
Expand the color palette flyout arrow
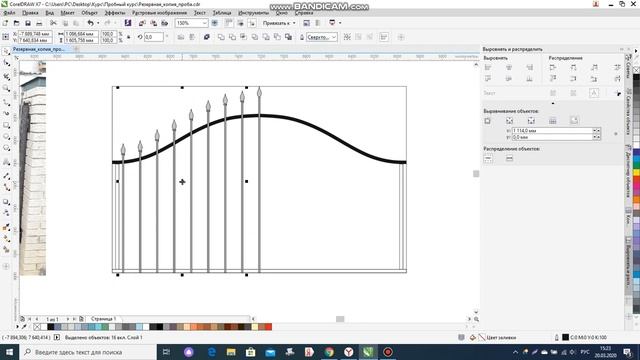pos(17,327)
